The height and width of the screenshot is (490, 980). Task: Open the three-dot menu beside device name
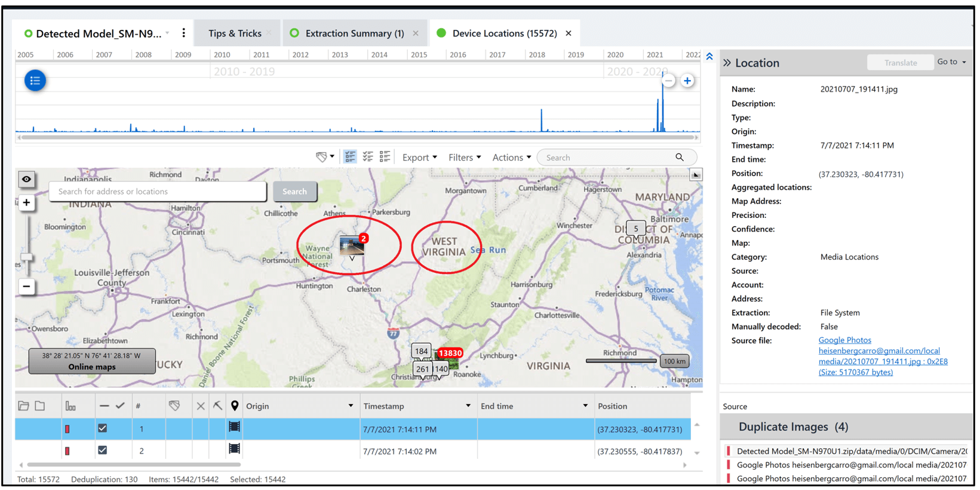183,33
